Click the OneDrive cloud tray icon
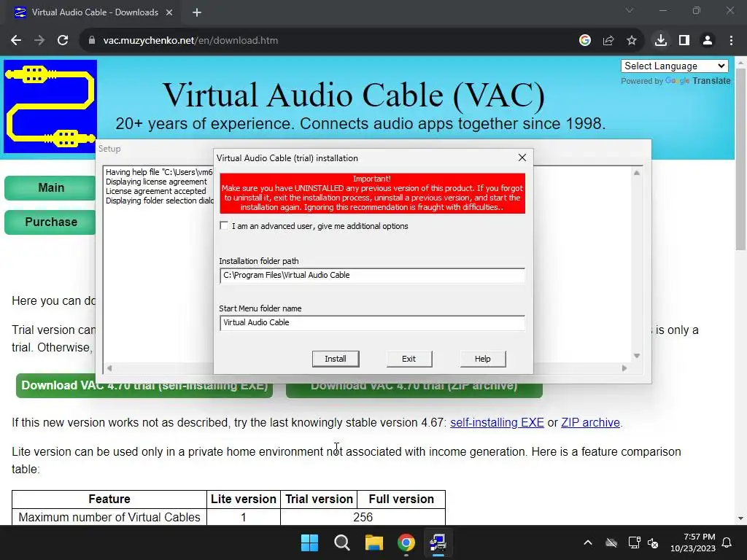This screenshot has width=747, height=560. [x=611, y=542]
